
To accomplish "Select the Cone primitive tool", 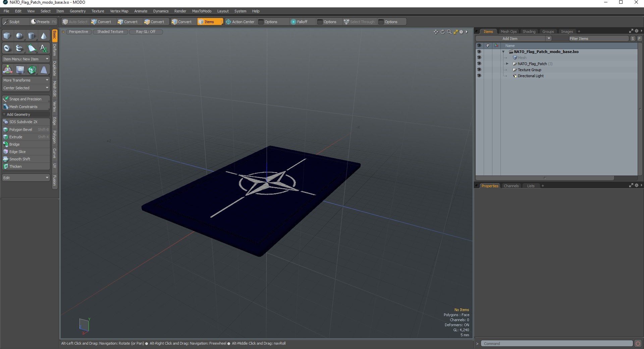I will pyautogui.click(x=44, y=36).
